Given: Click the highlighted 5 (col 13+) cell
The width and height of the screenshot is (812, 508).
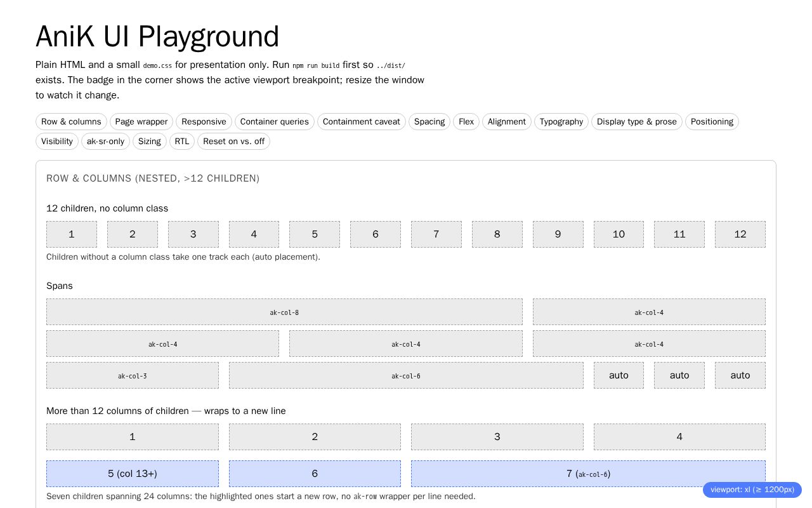Looking at the screenshot, I should [x=133, y=474].
